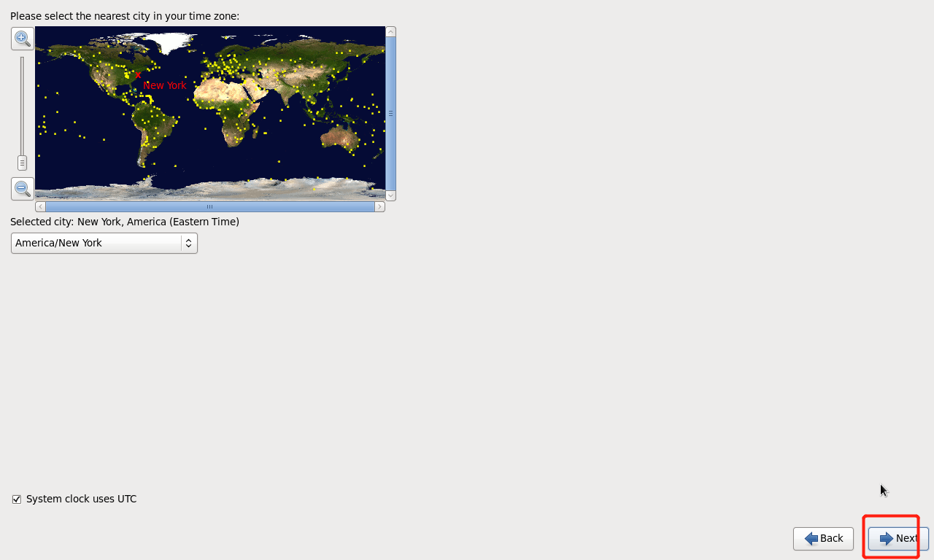
Task: Open the America/New York timezone dropdown
Action: click(104, 243)
